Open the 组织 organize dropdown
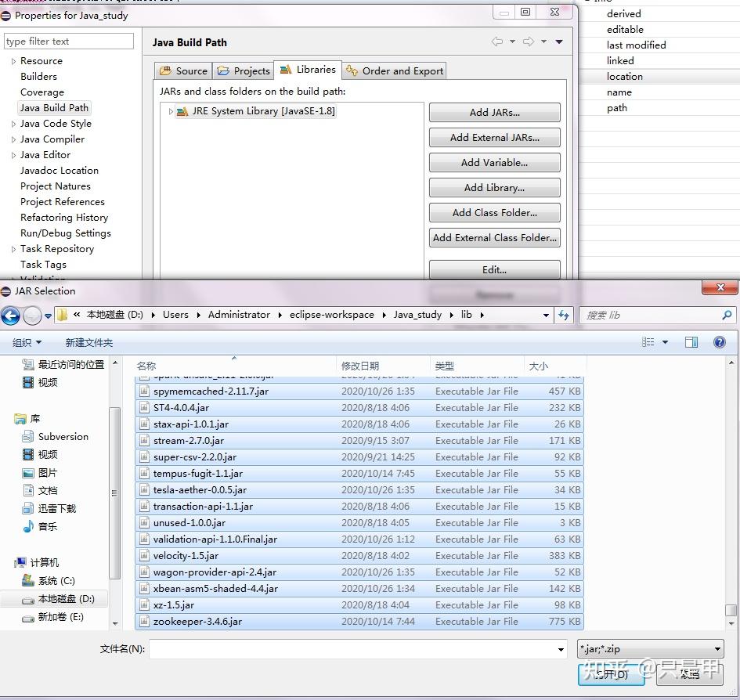 (26, 342)
